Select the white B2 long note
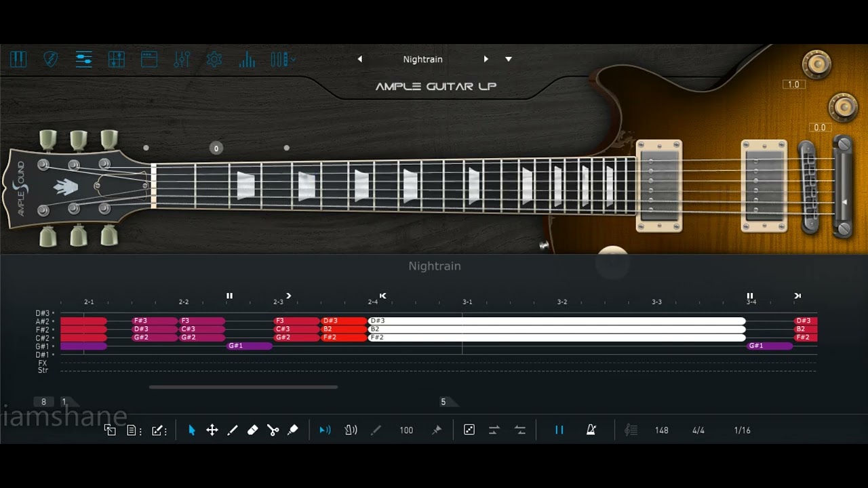This screenshot has width=868, height=488. [x=557, y=329]
